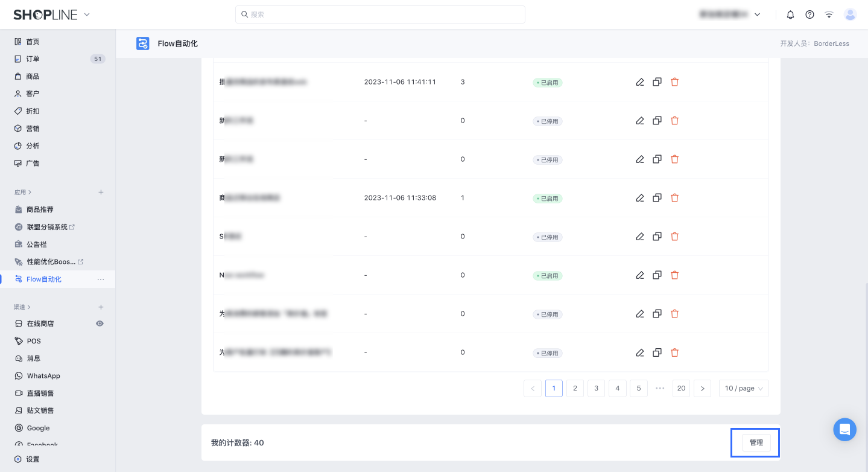The image size is (868, 472).
Task: Click the wifi status icon
Action: (x=829, y=14)
